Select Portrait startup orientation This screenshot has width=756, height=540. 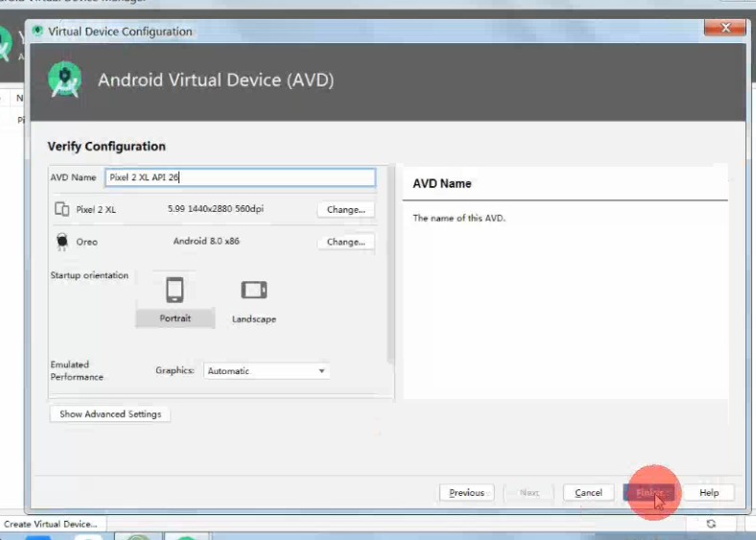point(175,299)
